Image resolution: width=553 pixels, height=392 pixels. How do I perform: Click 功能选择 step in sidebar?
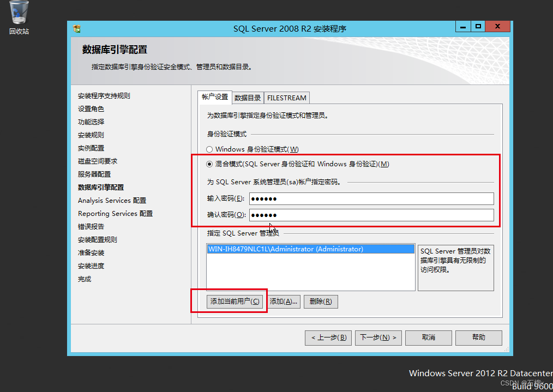click(x=91, y=122)
